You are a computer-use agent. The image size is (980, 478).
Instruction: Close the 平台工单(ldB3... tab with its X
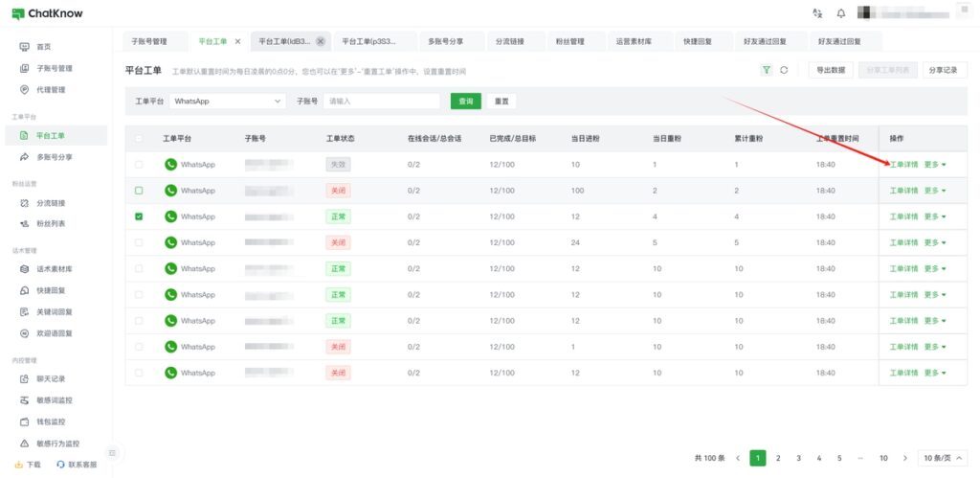pos(321,41)
